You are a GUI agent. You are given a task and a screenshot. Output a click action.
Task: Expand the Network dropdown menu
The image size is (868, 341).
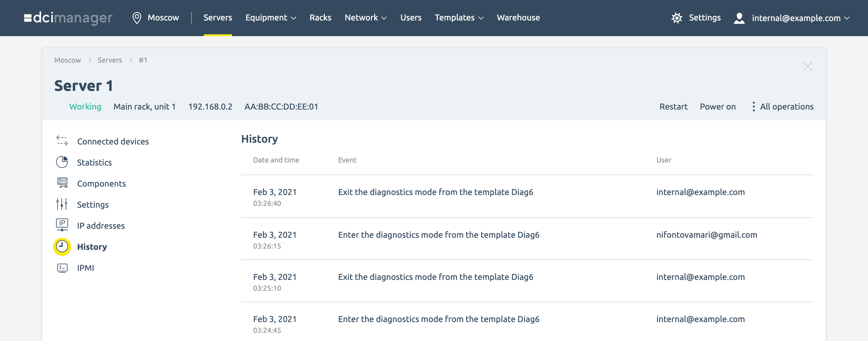pyautogui.click(x=366, y=17)
